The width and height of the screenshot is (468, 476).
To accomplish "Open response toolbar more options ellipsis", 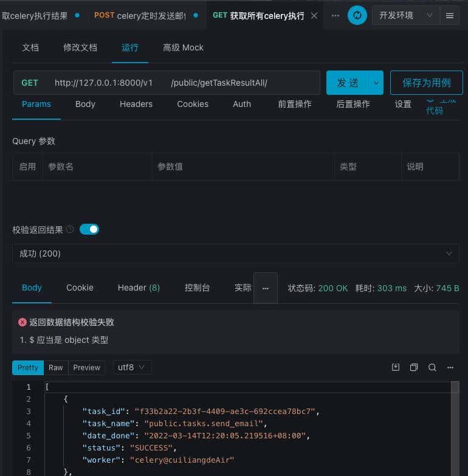I will (450, 367).
